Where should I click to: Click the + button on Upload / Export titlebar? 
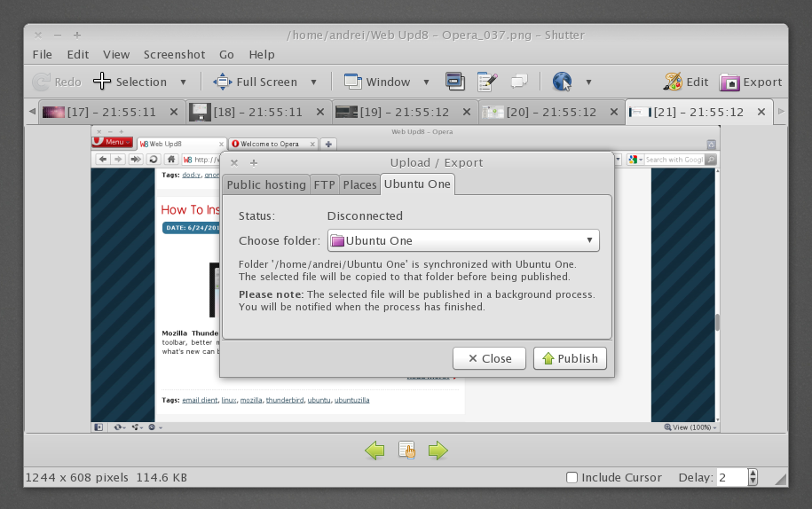pos(254,163)
